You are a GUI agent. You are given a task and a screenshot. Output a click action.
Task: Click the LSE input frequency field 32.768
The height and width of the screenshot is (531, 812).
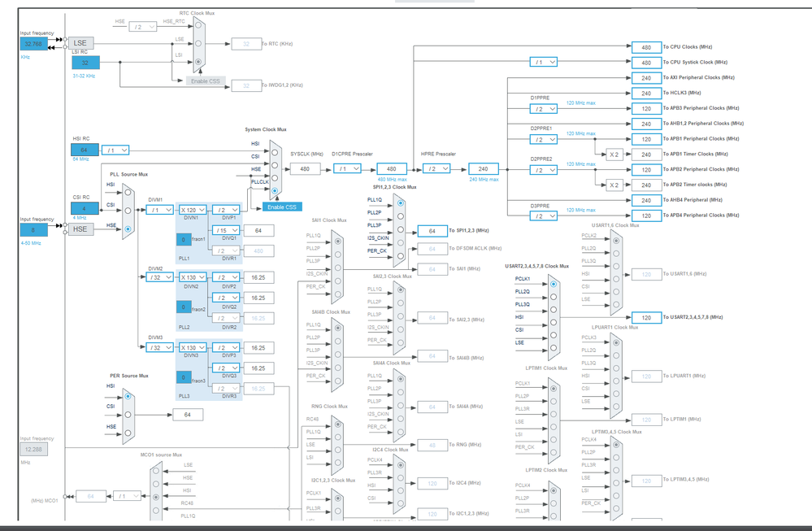pos(33,44)
